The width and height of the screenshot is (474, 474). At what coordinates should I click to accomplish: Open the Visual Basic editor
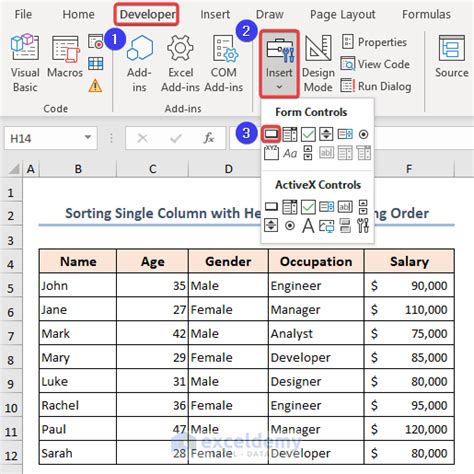25,63
